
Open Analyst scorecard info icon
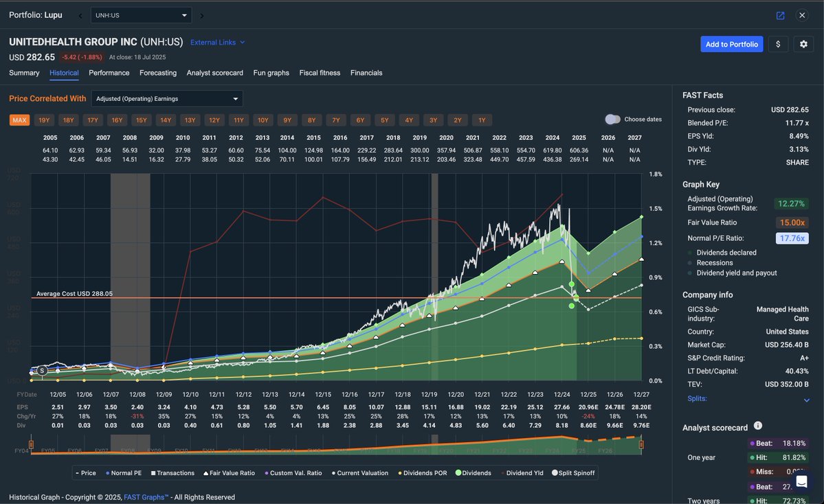point(758,426)
